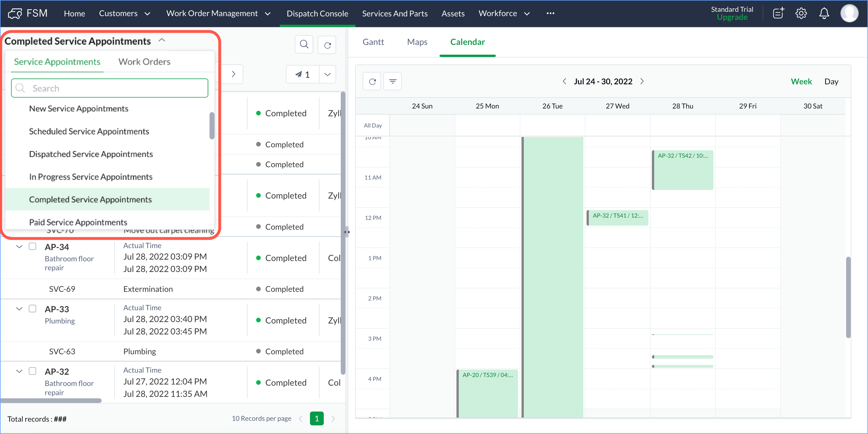Expand the Work Order Management menu
The width and height of the screenshot is (868, 434).
click(x=218, y=14)
